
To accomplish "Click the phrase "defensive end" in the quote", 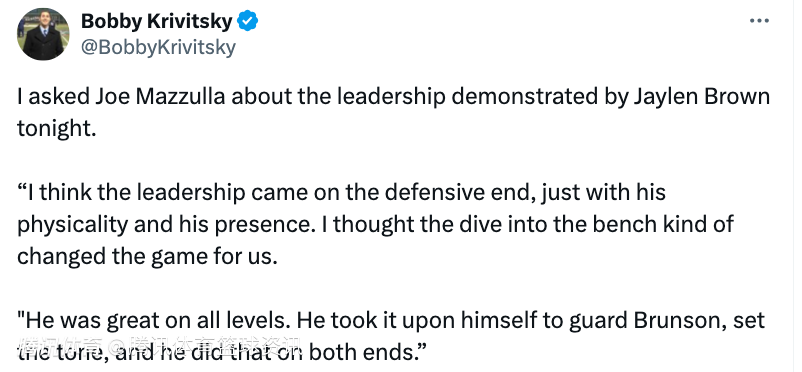I will pos(448,193).
